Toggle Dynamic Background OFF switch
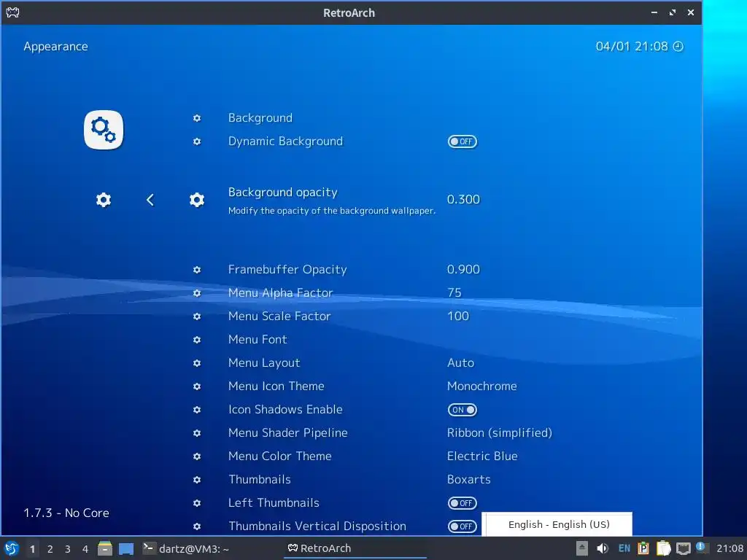The image size is (747, 560). [462, 141]
